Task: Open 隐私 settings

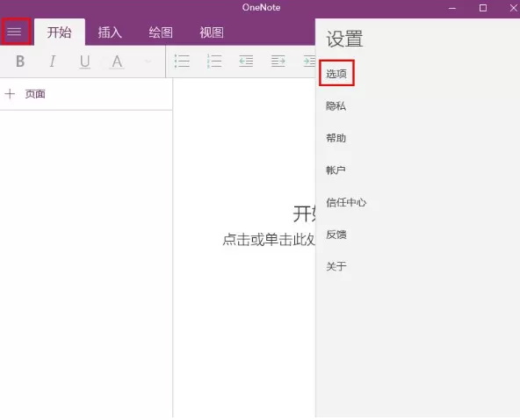Action: (x=336, y=105)
